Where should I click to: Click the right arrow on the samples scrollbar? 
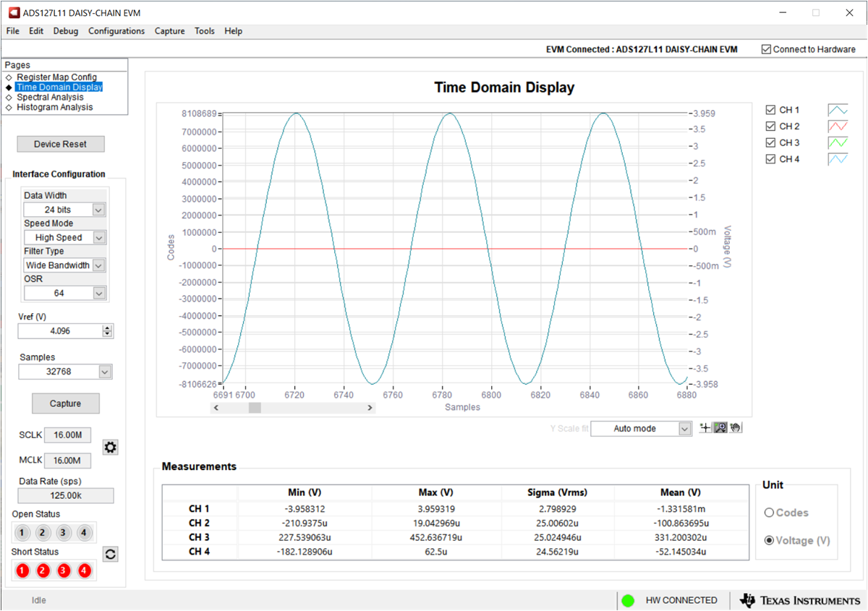(x=370, y=407)
